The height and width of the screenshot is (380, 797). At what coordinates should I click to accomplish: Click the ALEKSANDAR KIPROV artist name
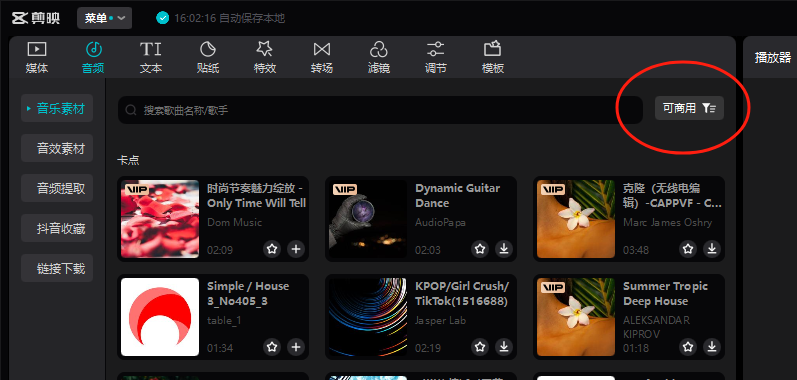[x=656, y=327]
